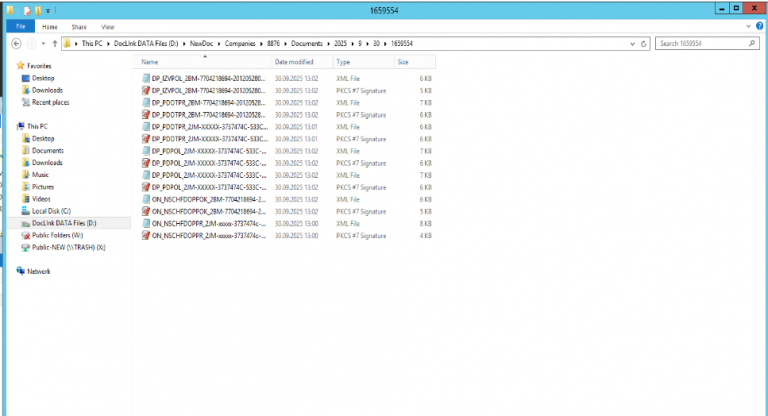Image resolution: width=768 pixels, height=416 pixels.
Task: Switch to the View ribbon tab
Action: click(x=108, y=27)
